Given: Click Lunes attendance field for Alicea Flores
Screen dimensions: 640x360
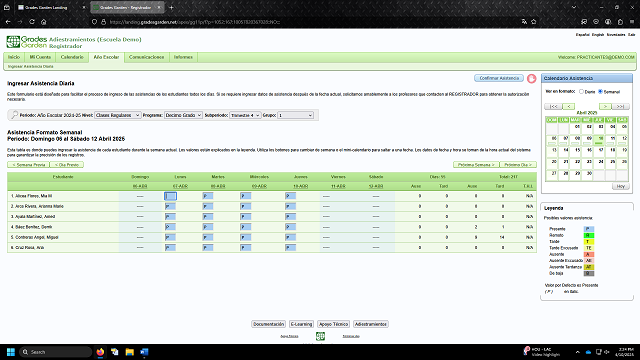Looking at the screenshot, I should [170, 196].
